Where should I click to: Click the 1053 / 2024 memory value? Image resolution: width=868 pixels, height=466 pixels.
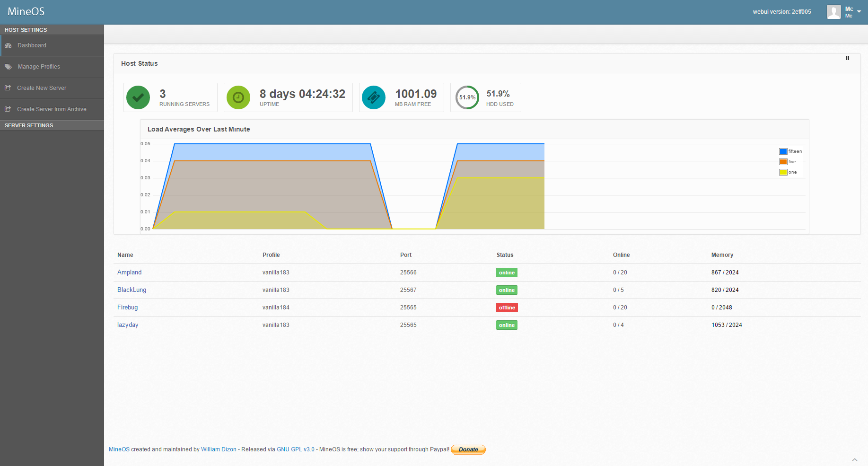(727, 325)
